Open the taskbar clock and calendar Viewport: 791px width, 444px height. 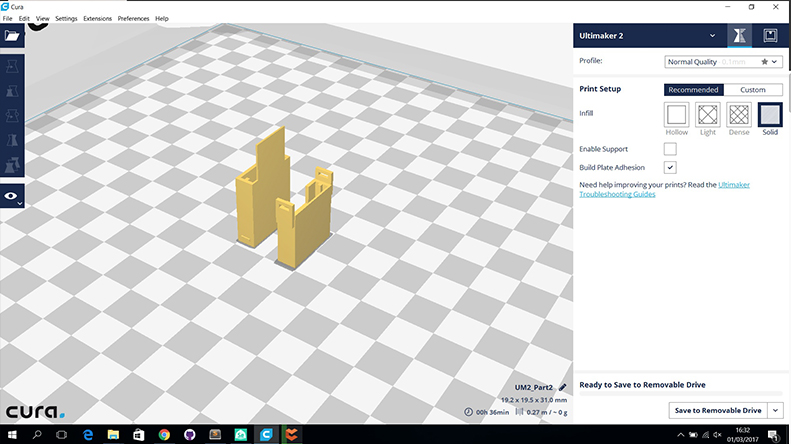click(x=743, y=434)
